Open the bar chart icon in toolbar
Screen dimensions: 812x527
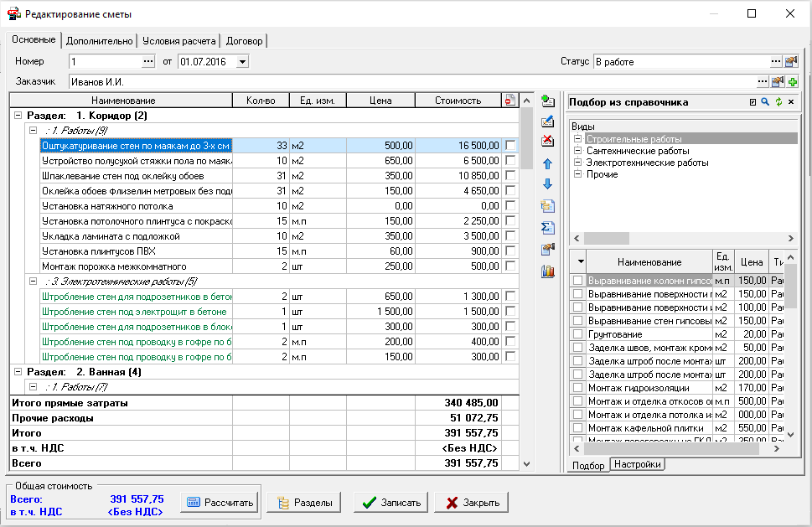[548, 271]
